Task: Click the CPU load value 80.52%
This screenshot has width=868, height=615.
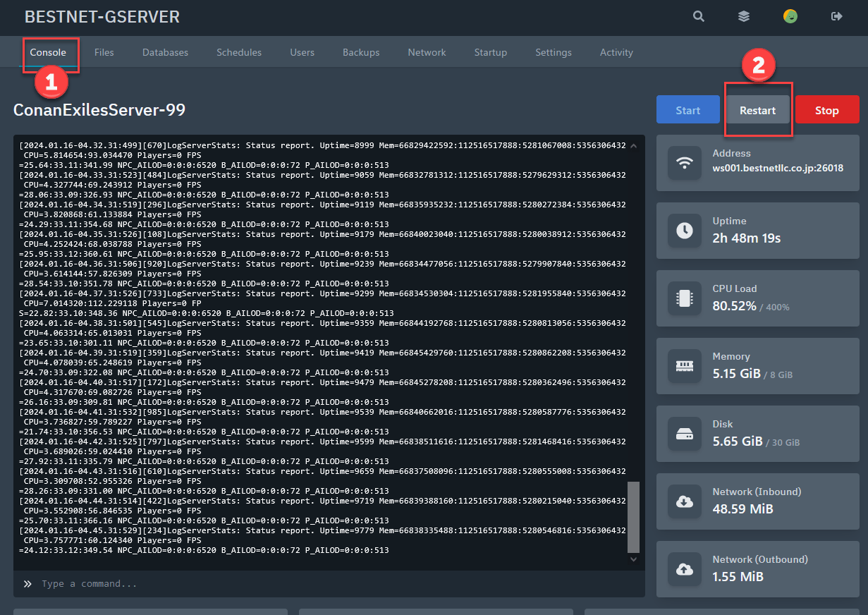Action: pos(734,306)
